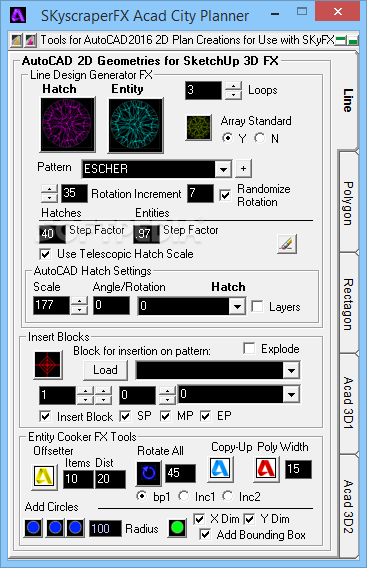Toggle Randomize Rotation checkbox
The height and width of the screenshot is (568, 367).
225,195
